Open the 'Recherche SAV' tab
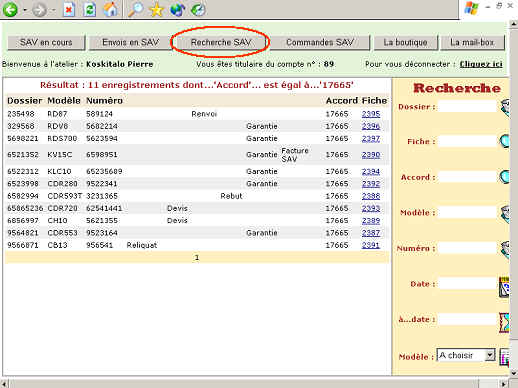The height and width of the screenshot is (388, 518). tap(221, 42)
